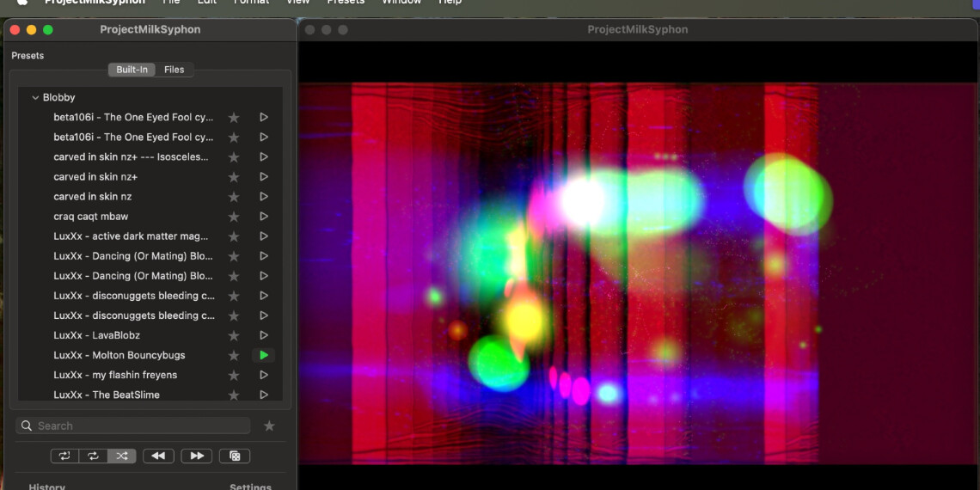Click the visualizer output window canvas
Screen dimensions: 980x490
pos(637,273)
